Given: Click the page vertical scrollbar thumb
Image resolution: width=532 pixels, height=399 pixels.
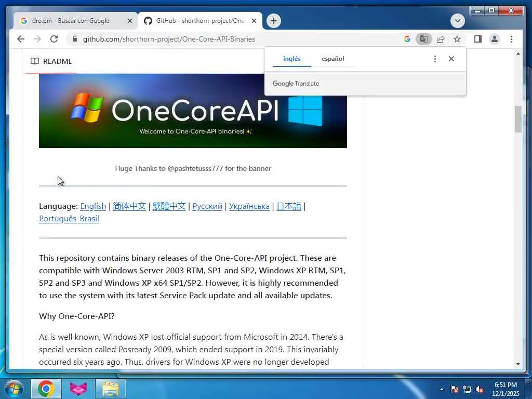Looking at the screenshot, I should [518, 119].
